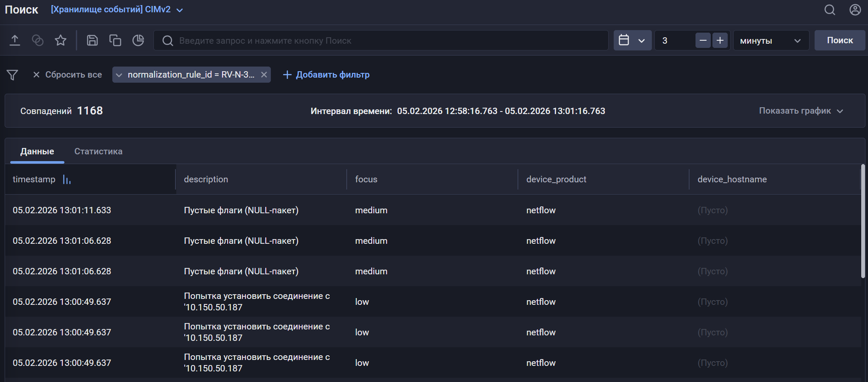The image size is (868, 382).
Task: Decrease the interval value with the minus stepper
Action: (703, 40)
